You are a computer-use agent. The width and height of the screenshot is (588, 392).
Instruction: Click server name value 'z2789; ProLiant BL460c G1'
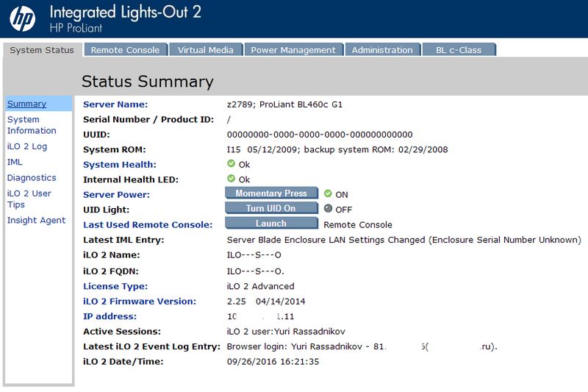pyautogui.click(x=284, y=104)
